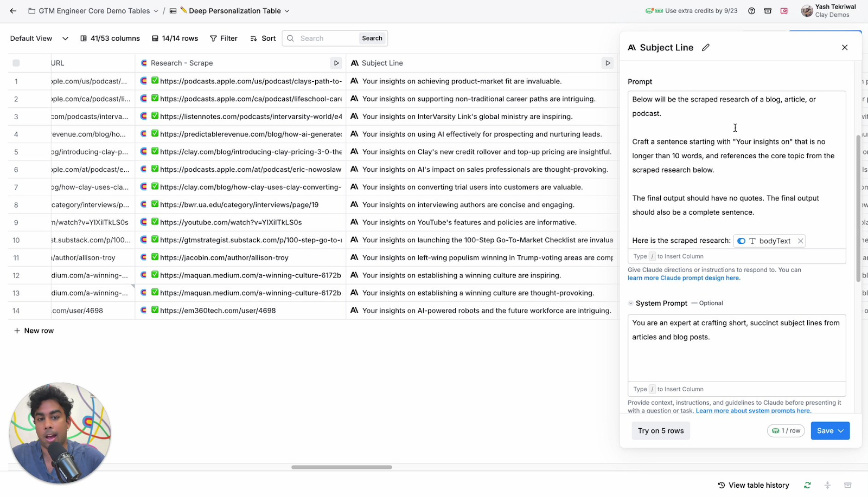This screenshot has width=868, height=497.
Task: Open the archive box icon in header
Action: click(768, 11)
